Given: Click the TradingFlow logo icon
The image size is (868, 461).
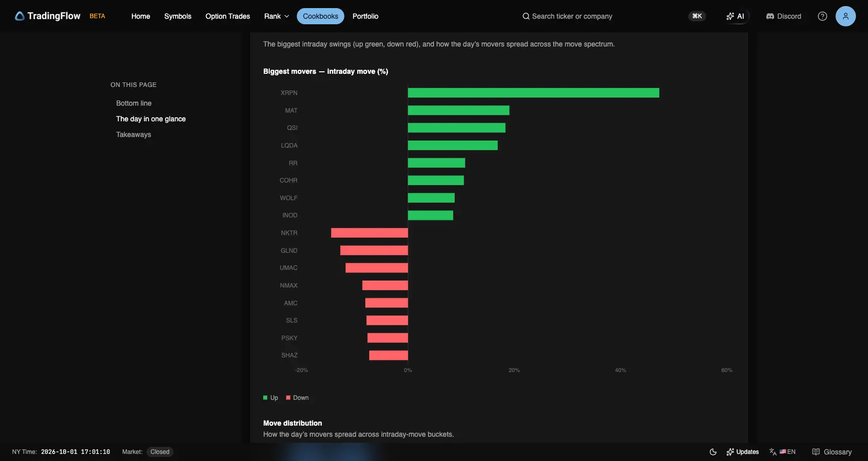Looking at the screenshot, I should [20, 16].
